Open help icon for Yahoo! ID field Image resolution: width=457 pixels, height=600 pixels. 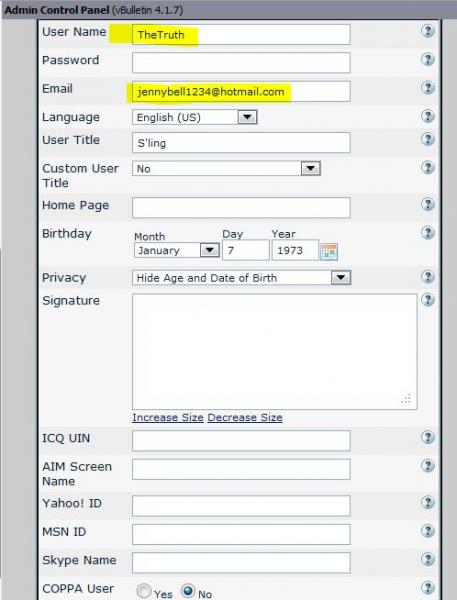(x=428, y=502)
